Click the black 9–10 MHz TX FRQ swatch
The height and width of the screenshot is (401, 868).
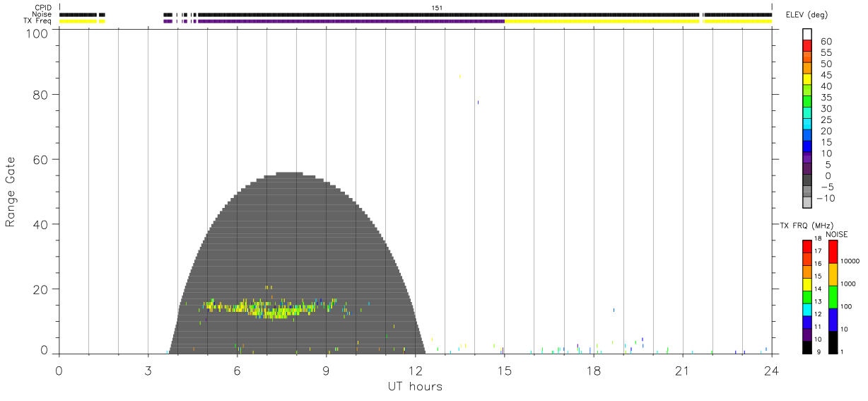(x=807, y=347)
